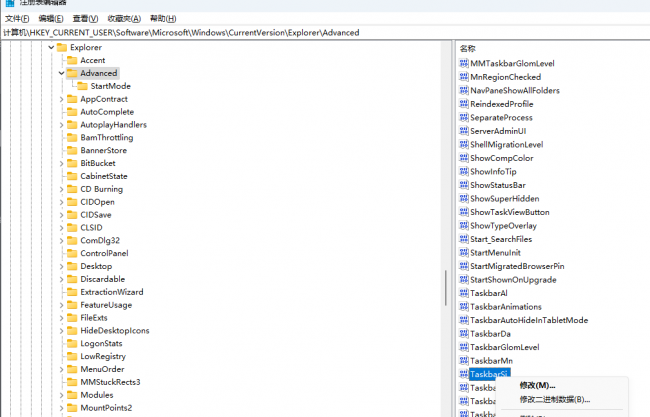The image size is (650, 417).
Task: Click the ShowSuperHidden value icon
Action: (x=464, y=199)
